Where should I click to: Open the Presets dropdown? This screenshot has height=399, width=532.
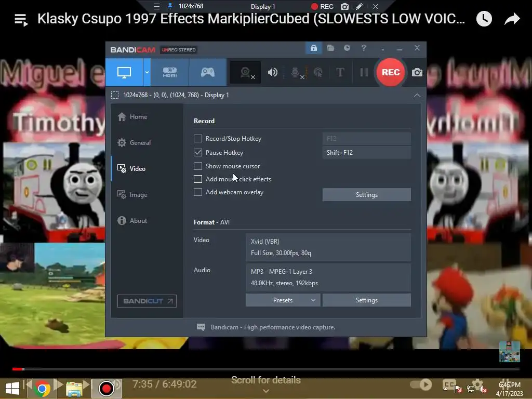click(x=283, y=300)
